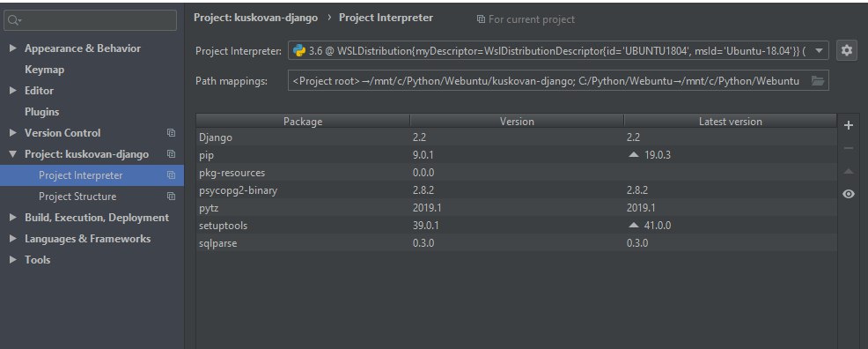Open interpreter settings gear menu
868x349 pixels.
coord(846,50)
